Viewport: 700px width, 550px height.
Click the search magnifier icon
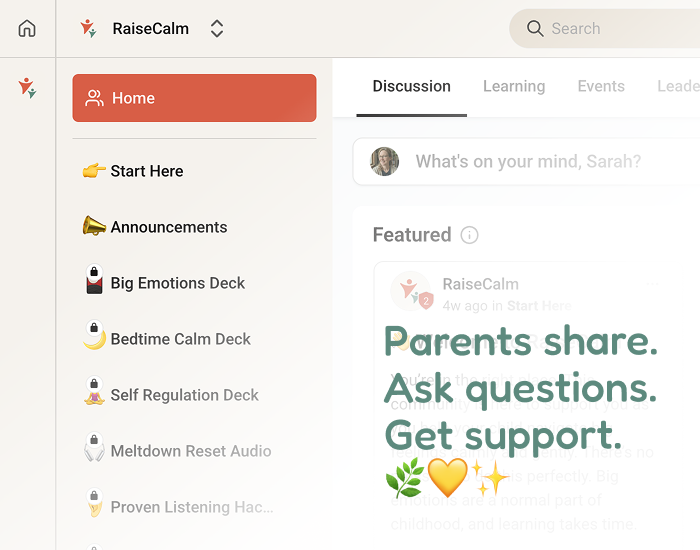535,29
